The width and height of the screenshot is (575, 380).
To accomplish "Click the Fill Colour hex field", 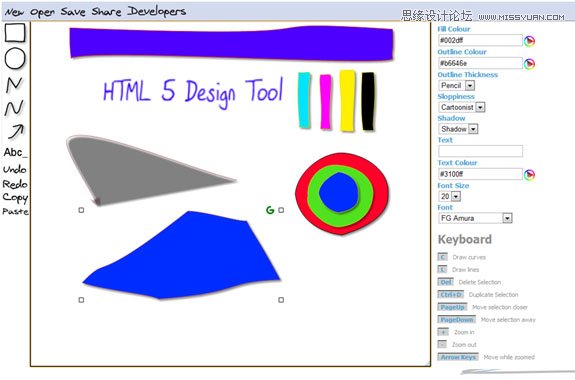I will pyautogui.click(x=480, y=40).
